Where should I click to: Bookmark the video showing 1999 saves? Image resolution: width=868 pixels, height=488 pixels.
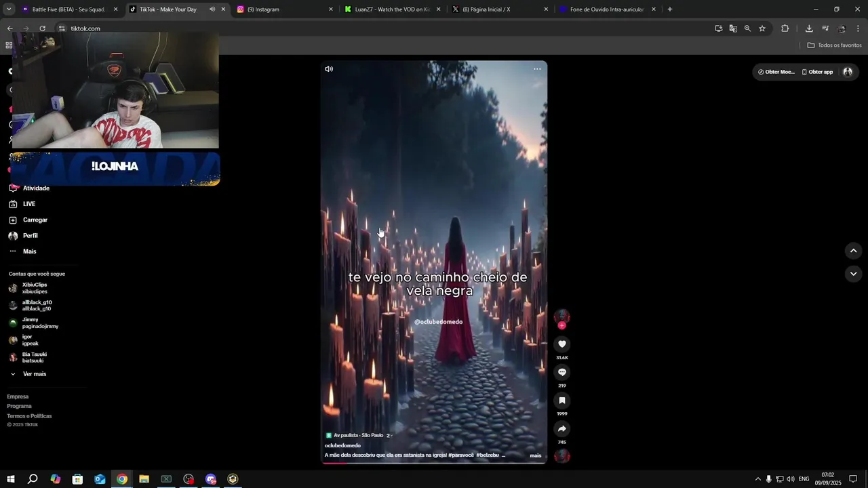click(x=561, y=401)
